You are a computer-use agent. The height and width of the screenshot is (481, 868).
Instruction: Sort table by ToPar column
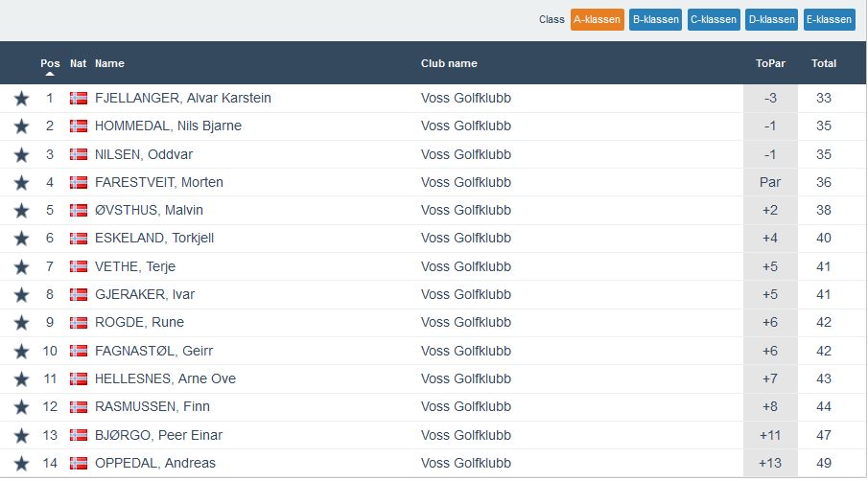click(x=770, y=63)
